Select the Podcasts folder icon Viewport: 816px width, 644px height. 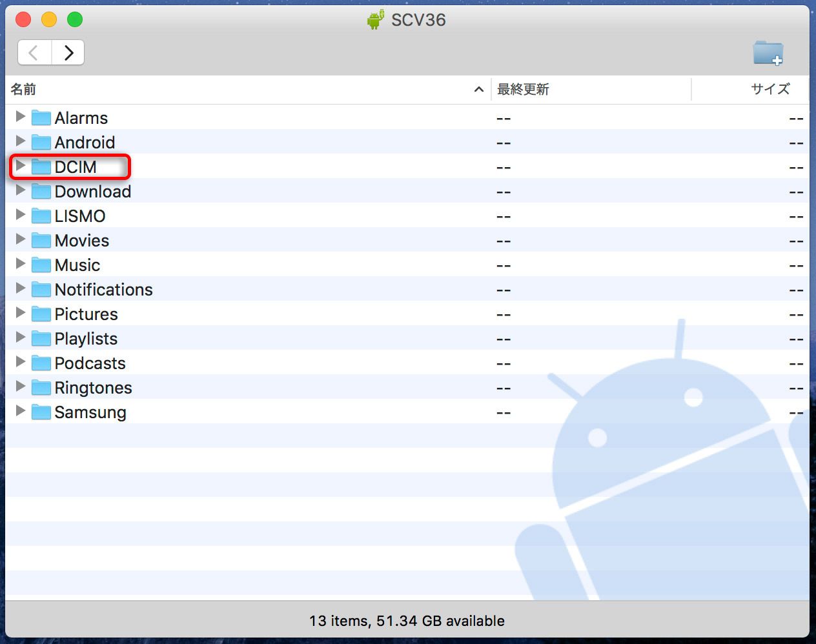tap(41, 363)
